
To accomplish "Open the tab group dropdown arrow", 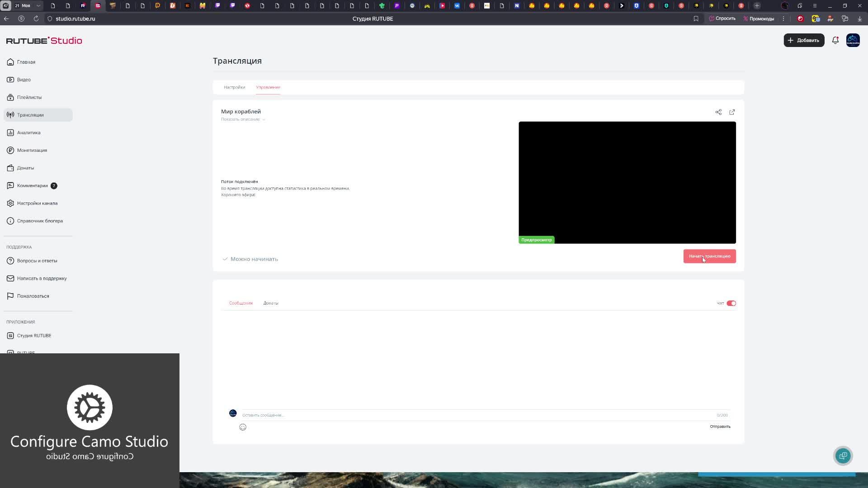I will [x=38, y=6].
